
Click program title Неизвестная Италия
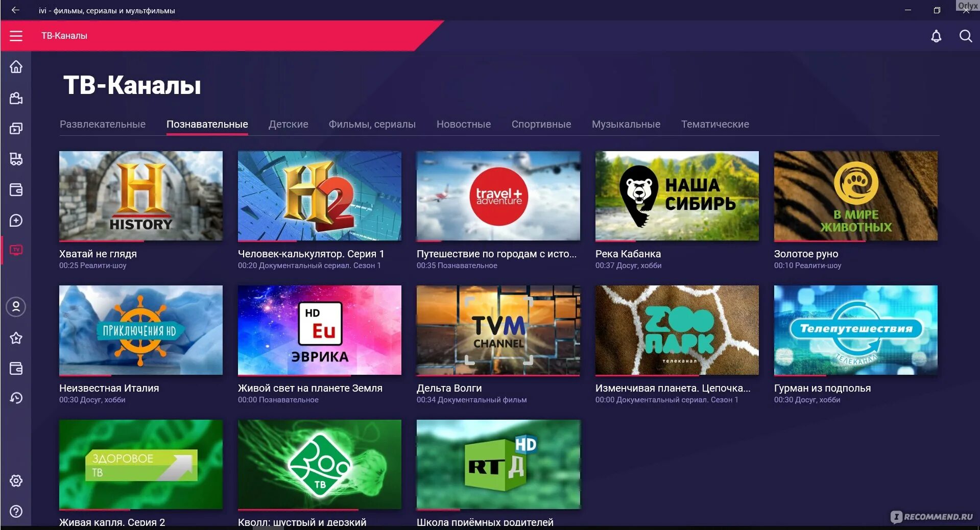[x=109, y=388]
